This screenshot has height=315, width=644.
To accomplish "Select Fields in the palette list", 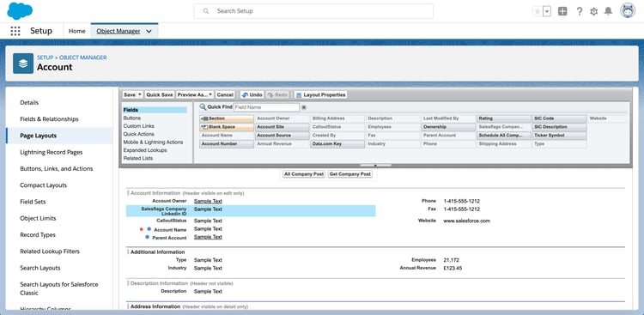I will pos(155,110).
